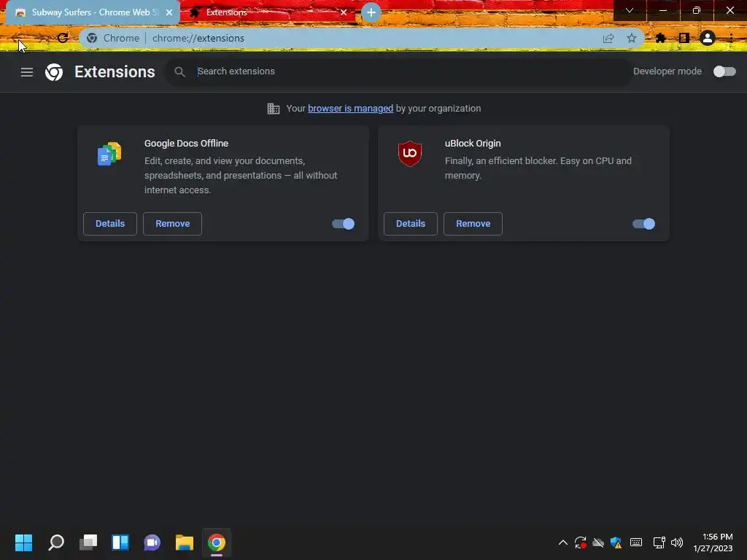Bookmark this tab with star icon

pyautogui.click(x=631, y=38)
